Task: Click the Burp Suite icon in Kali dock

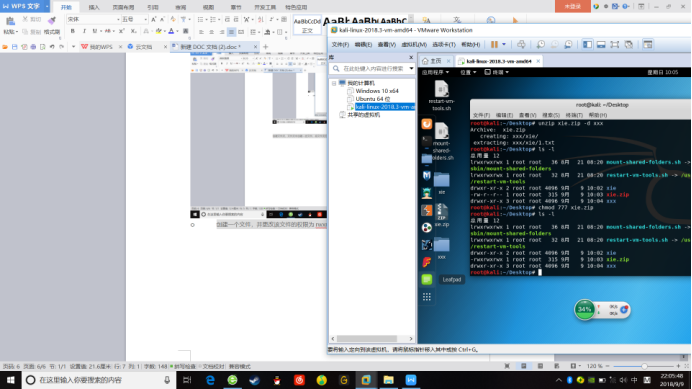Action: click(x=426, y=210)
